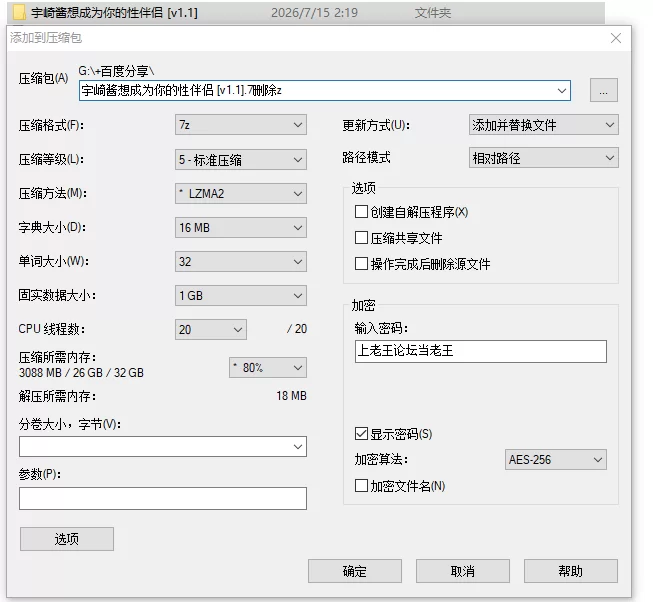Open the archive name dropdown arrow
653x602 pixels.
562,91
